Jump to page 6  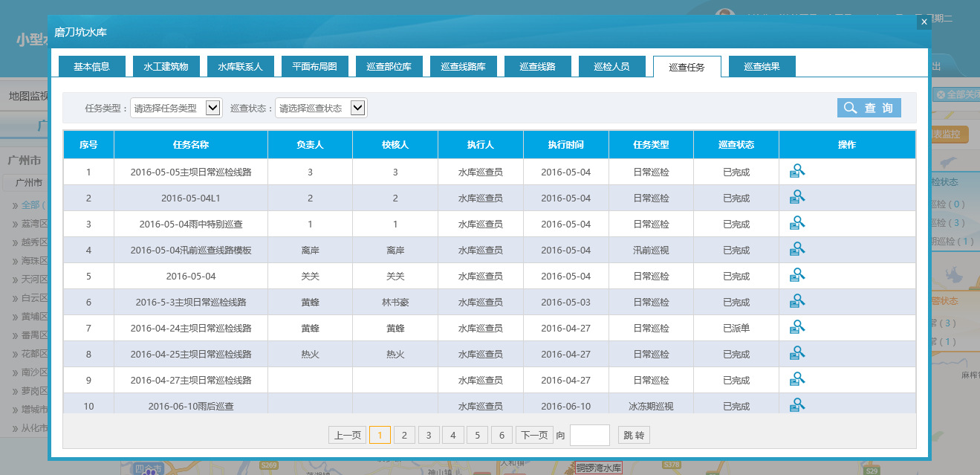coord(502,436)
